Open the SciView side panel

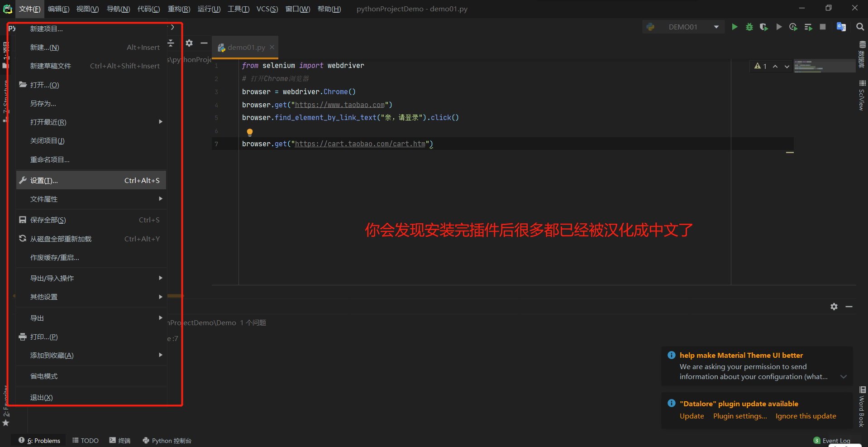[862, 96]
